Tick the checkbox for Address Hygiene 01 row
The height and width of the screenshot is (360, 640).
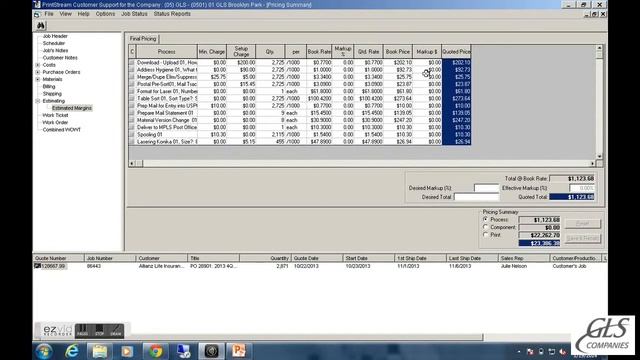(x=131, y=70)
